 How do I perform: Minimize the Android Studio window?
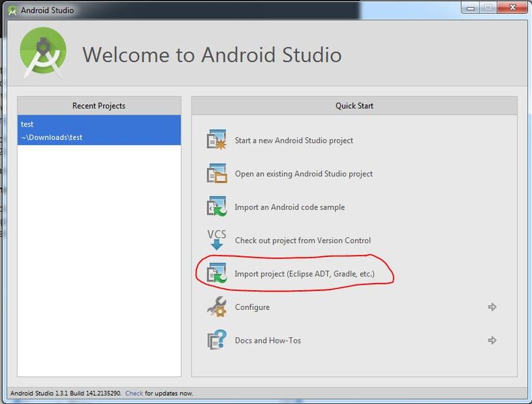click(x=471, y=7)
